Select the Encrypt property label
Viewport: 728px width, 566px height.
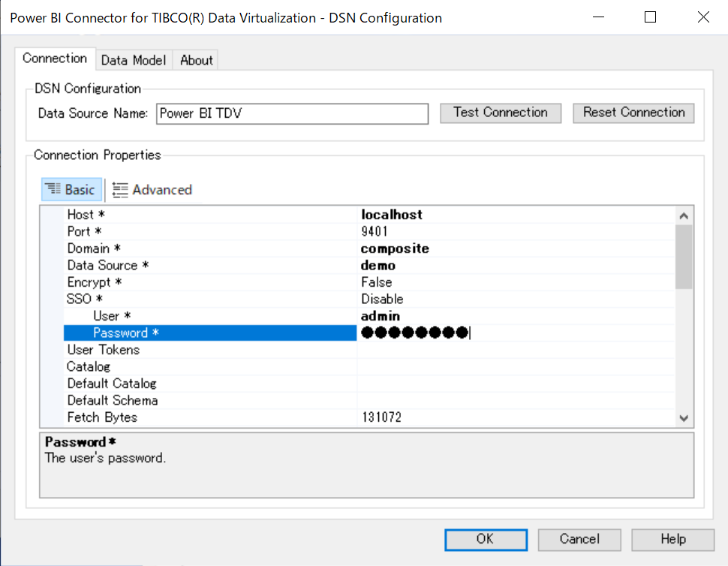coord(95,282)
